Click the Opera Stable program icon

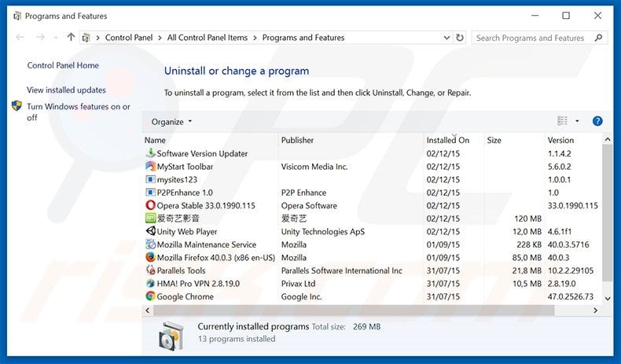(x=150, y=205)
